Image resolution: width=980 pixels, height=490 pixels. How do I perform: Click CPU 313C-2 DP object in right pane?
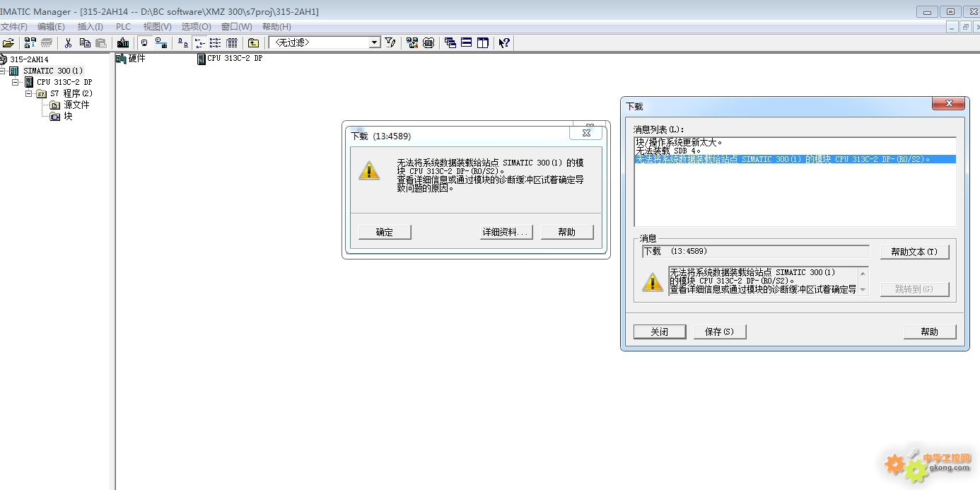(x=231, y=59)
